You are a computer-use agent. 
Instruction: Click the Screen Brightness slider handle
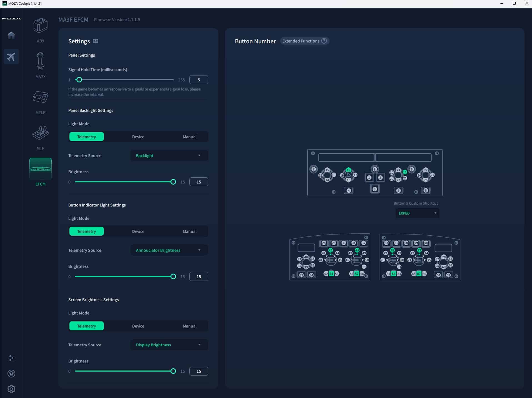pos(173,371)
